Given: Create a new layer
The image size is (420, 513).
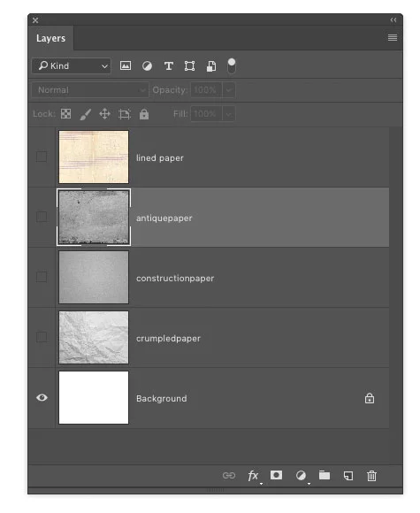Looking at the screenshot, I should point(348,476).
